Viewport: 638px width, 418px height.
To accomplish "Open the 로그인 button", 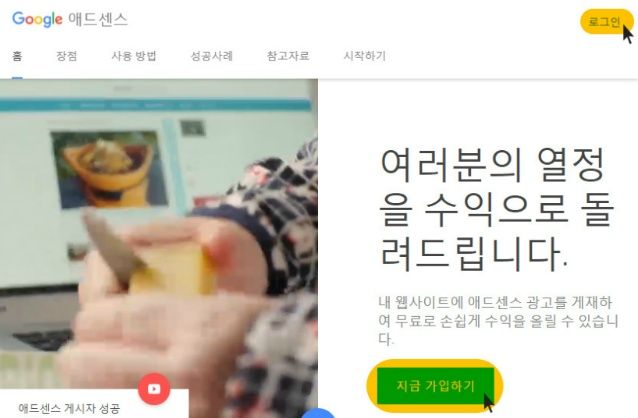I will coord(605,22).
